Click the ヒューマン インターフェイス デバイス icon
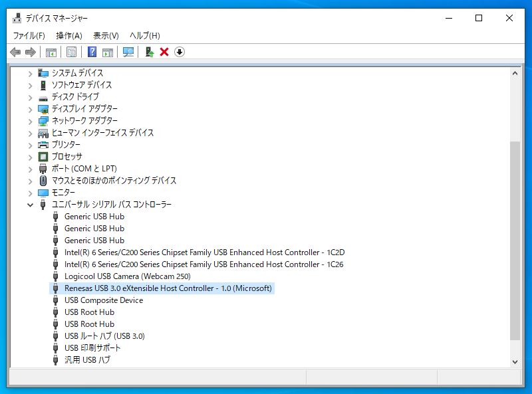Image resolution: width=532 pixels, height=394 pixels. coord(43,134)
